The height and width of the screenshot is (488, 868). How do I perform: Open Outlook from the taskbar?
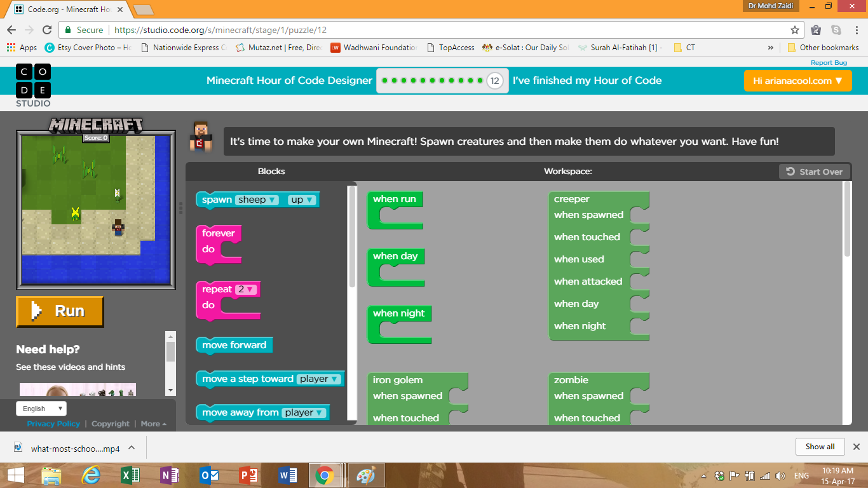coord(209,475)
